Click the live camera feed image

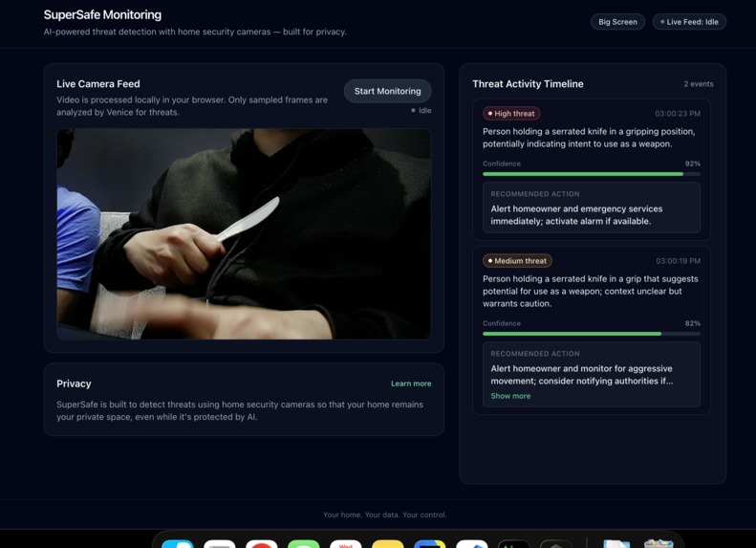(x=244, y=233)
